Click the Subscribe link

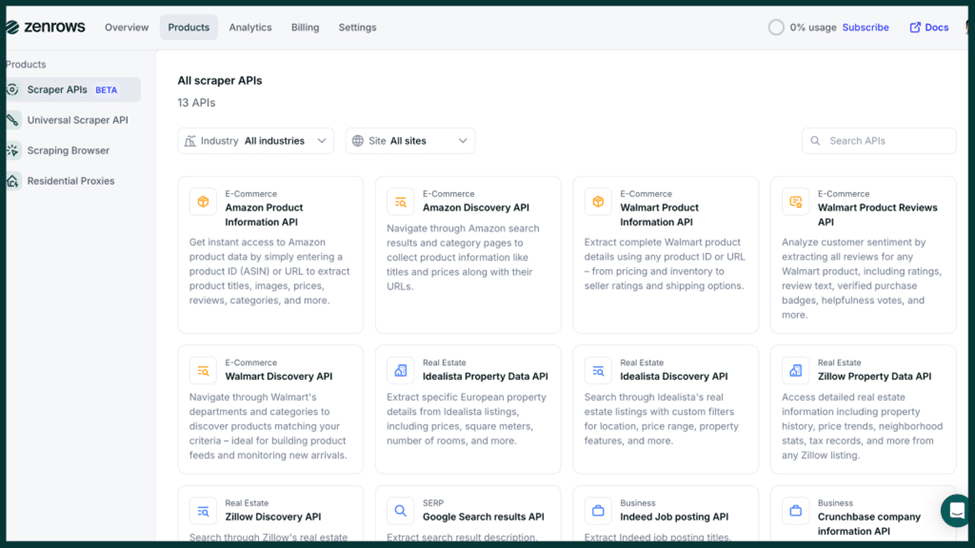865,27
